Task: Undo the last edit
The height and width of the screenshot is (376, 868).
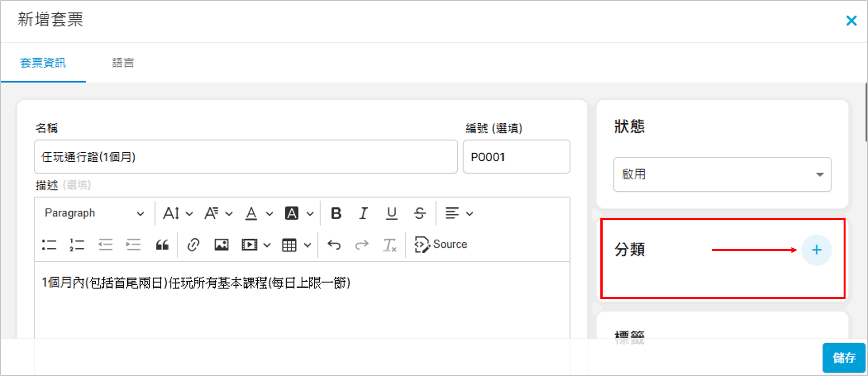Action: pos(334,244)
